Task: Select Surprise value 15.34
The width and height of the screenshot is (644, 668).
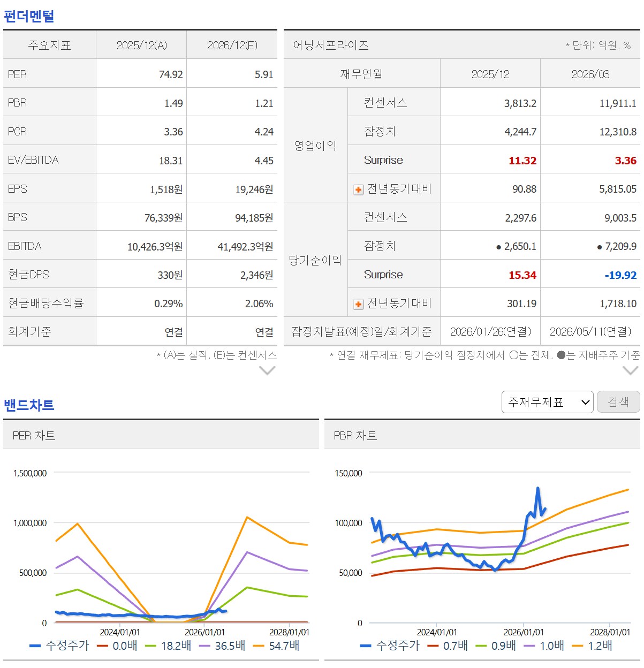Action: (522, 275)
